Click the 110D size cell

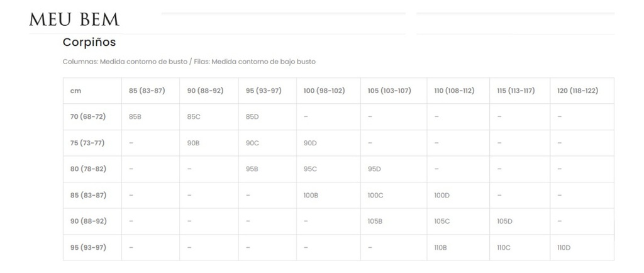point(563,248)
